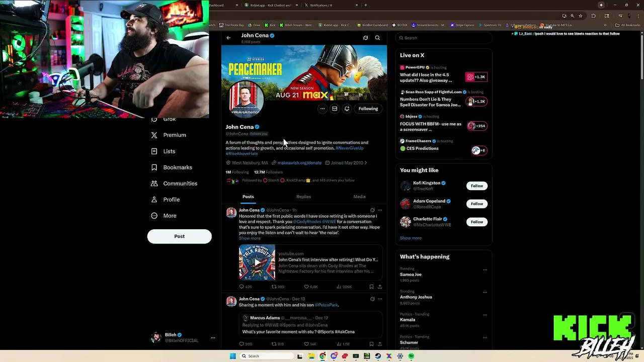Repost the Cody Rhodes interview post
Screen dimensions: 644x362
point(278,287)
